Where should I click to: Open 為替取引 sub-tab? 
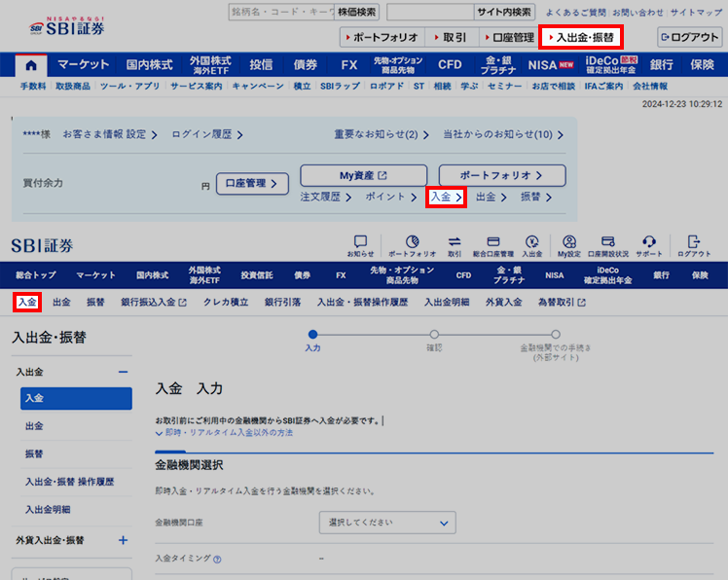click(x=562, y=303)
